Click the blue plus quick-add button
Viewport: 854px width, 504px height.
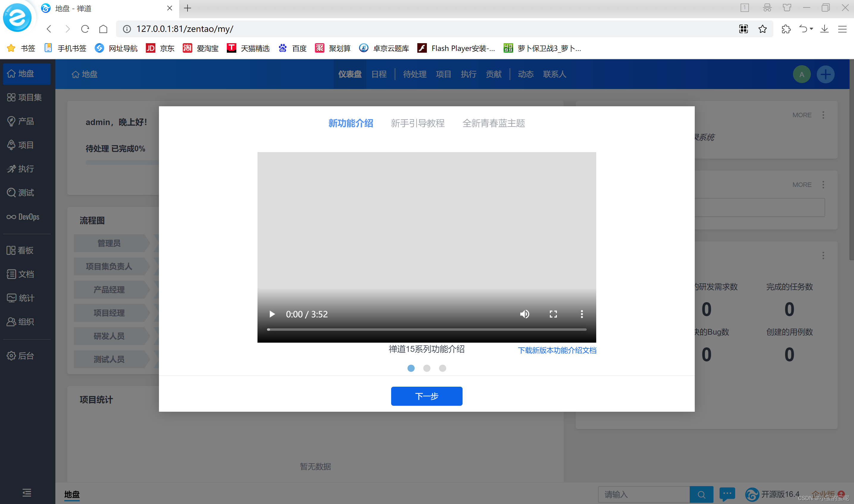coord(825,74)
